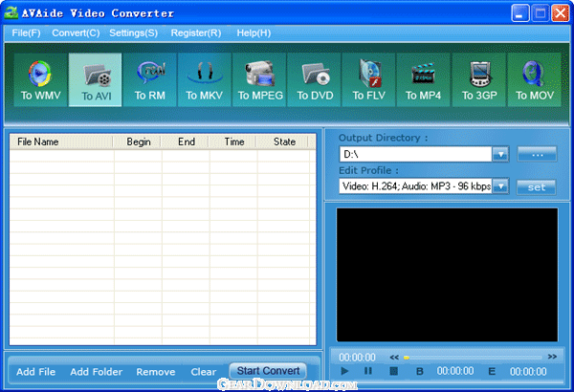Choose the To RM format icon
Viewport: 574px width, 392px height.
click(x=150, y=79)
